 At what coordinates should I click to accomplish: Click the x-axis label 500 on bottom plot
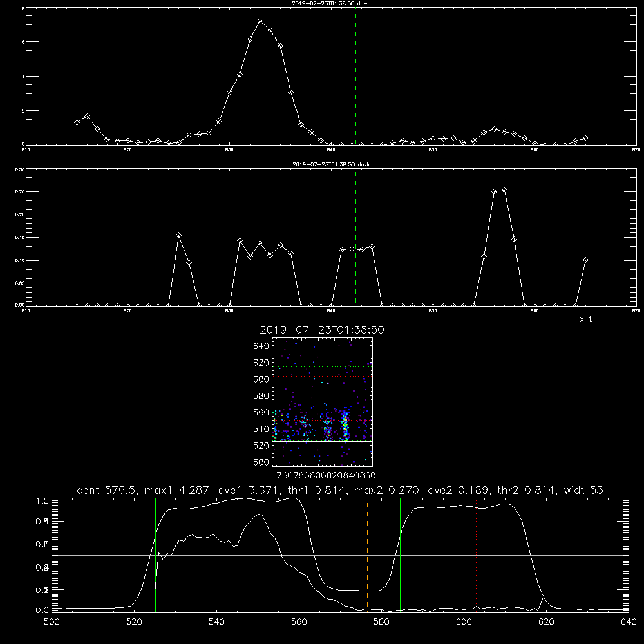pos(52,622)
